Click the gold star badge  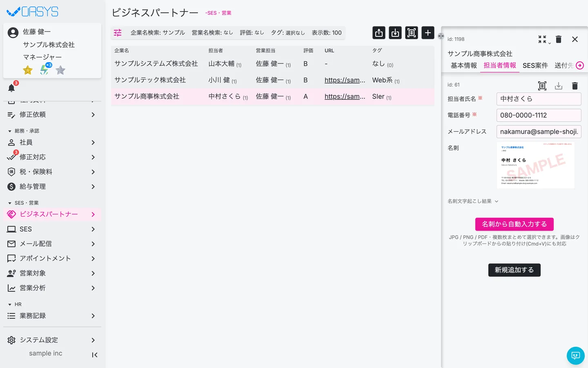coord(28,70)
